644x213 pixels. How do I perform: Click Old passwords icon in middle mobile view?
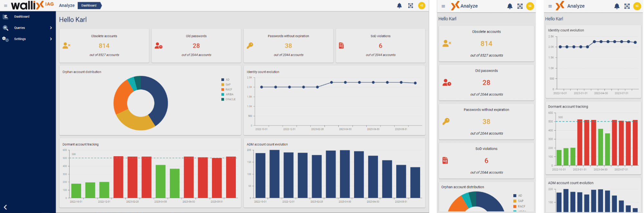pos(447,82)
